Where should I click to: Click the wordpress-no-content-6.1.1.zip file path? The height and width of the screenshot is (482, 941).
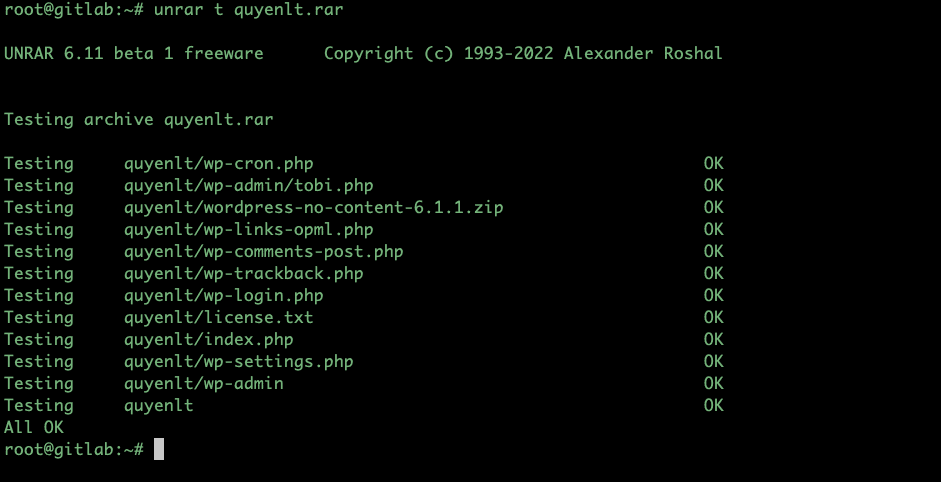tap(314, 207)
